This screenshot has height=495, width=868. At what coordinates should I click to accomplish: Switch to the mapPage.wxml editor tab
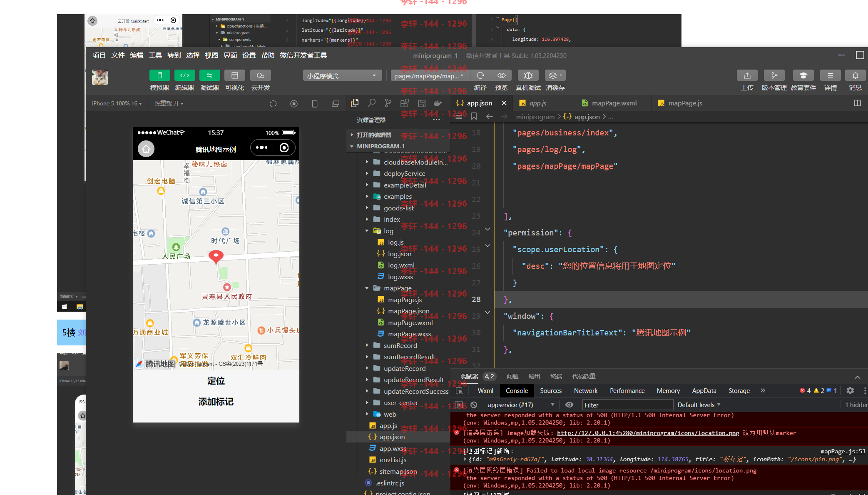click(613, 103)
